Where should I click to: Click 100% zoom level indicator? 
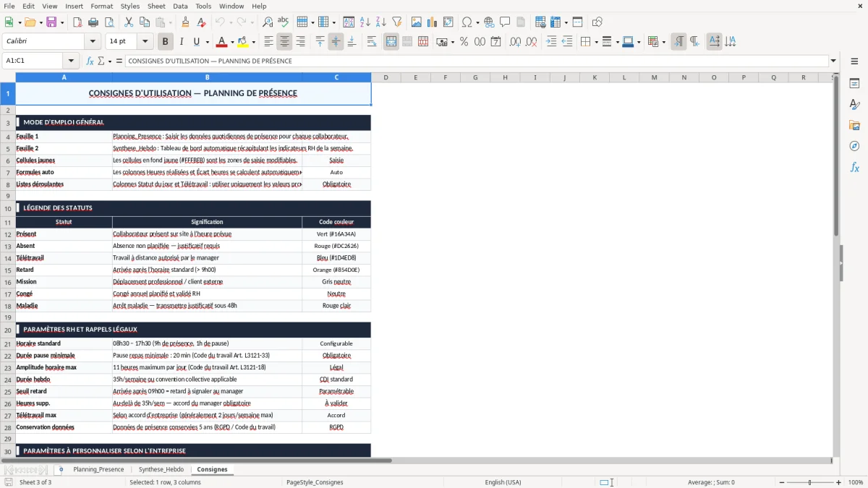click(856, 482)
